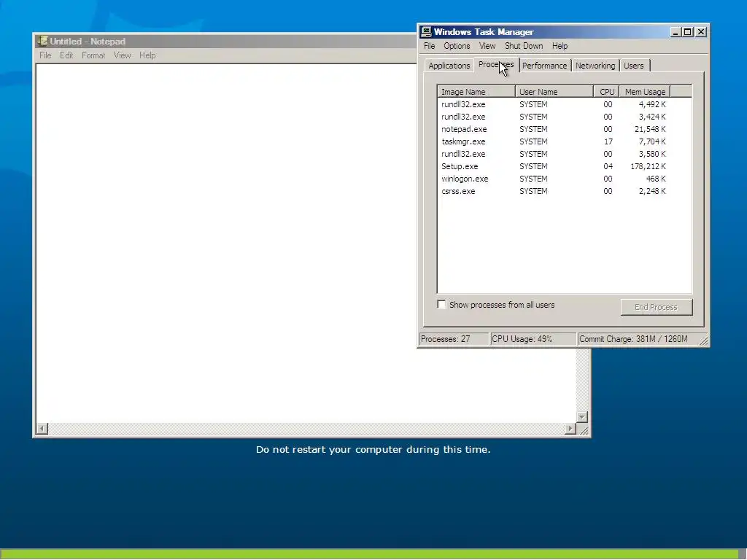Open Notepad Format menu
The height and width of the screenshot is (560, 747).
(93, 55)
